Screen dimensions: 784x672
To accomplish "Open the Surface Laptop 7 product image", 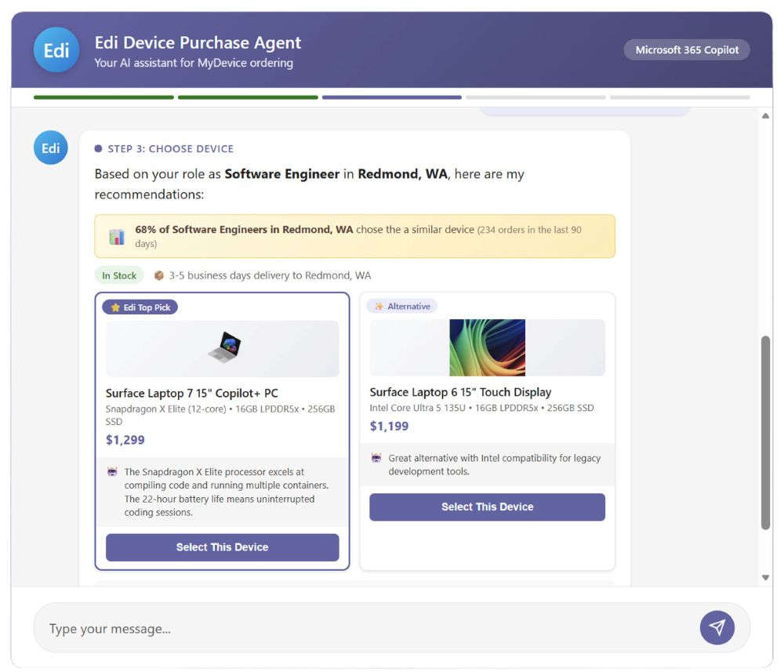I will 223,348.
